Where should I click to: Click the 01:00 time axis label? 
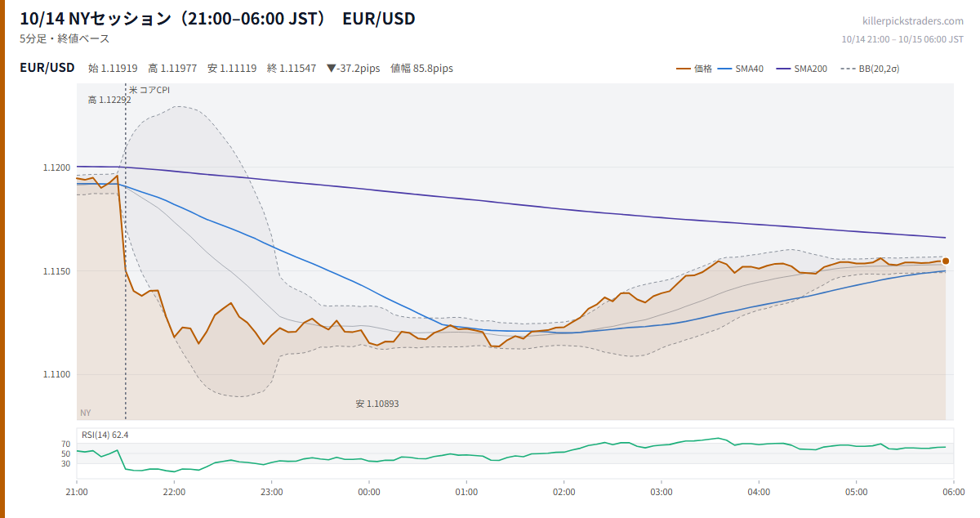(466, 492)
